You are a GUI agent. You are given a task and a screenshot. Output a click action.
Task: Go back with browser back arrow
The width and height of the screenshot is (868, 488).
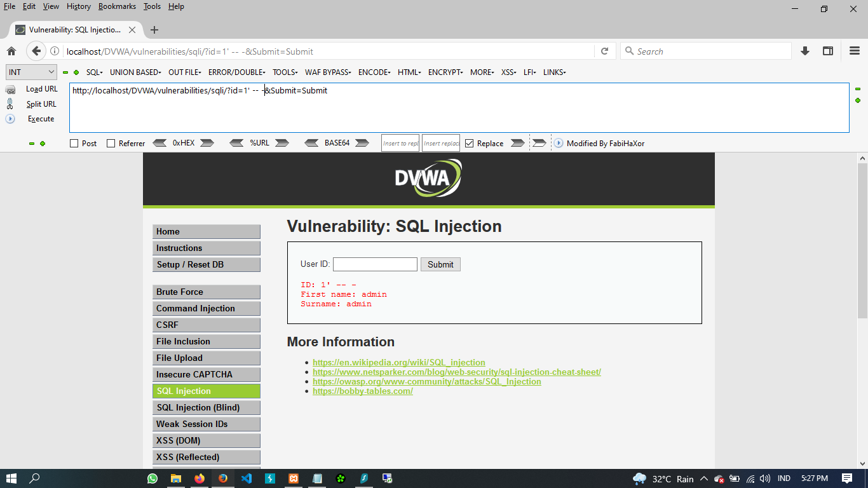point(36,51)
